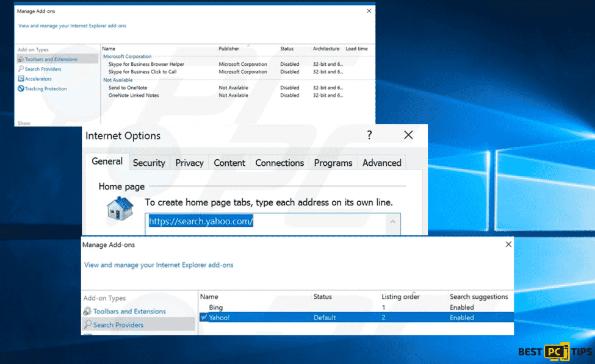Click the house icon in Internet Options Home page
This screenshot has height=364, width=595.
click(120, 208)
